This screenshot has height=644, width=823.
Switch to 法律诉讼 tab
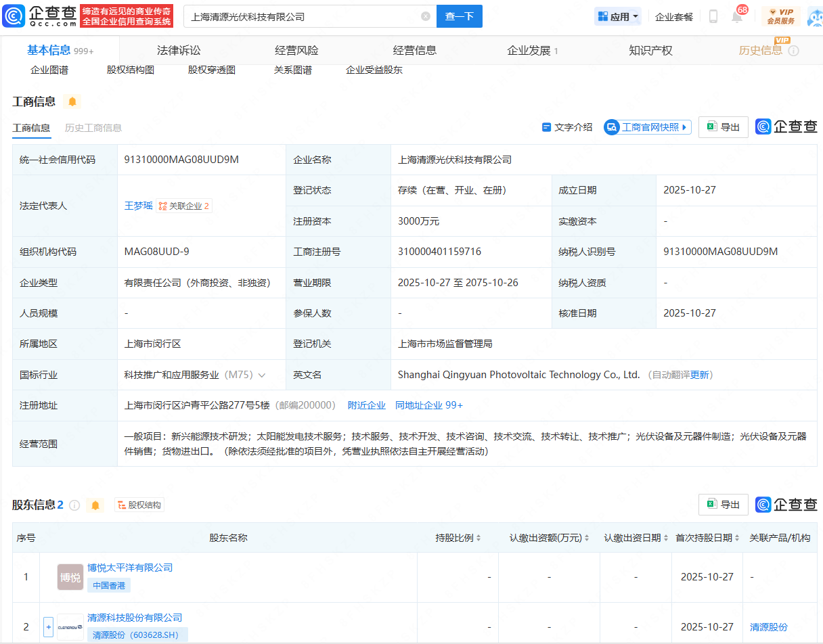coord(179,51)
